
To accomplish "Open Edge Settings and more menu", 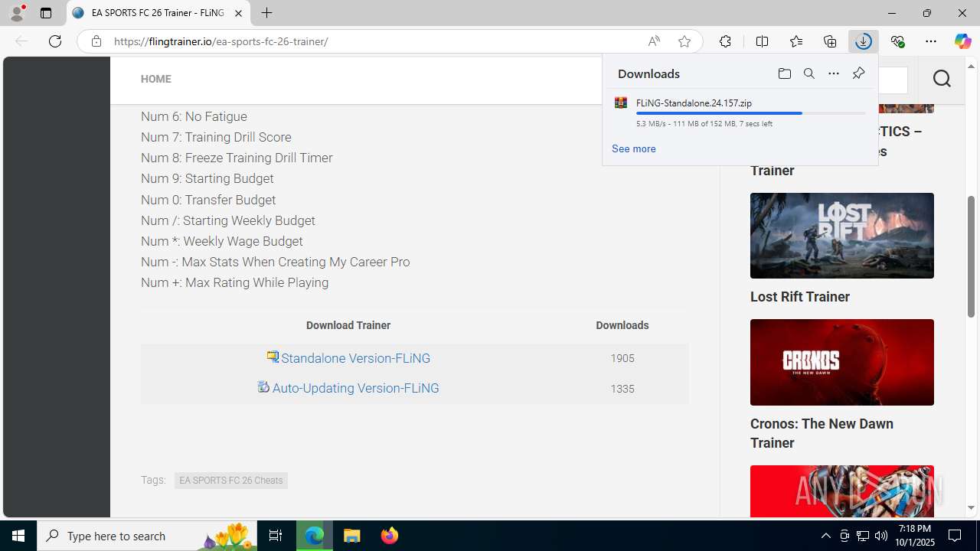I will (931, 41).
